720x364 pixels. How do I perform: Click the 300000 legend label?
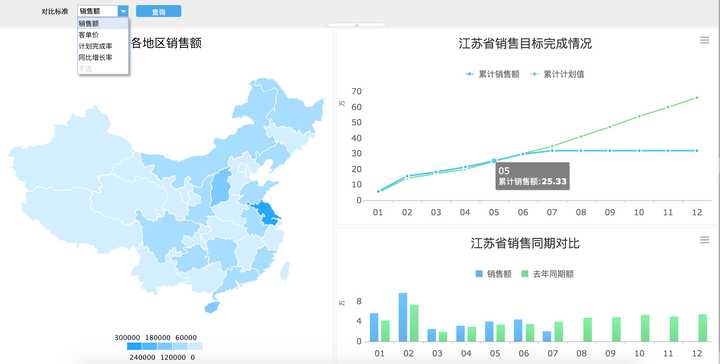[x=127, y=337]
